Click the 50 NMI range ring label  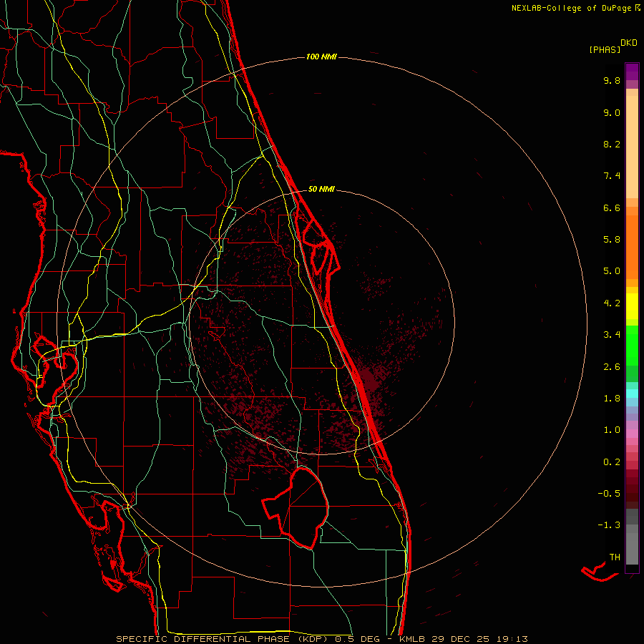[x=321, y=189]
